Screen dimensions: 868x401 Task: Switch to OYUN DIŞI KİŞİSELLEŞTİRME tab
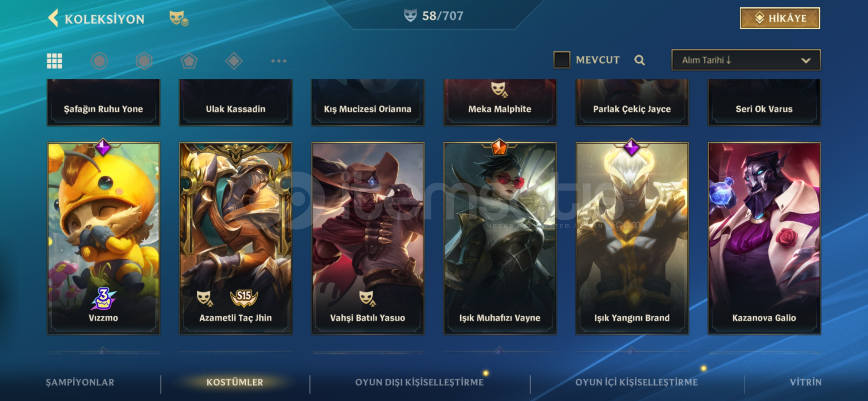click(420, 382)
